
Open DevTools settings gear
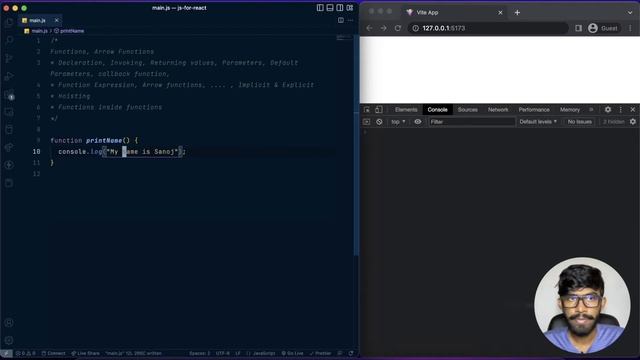(x=608, y=110)
